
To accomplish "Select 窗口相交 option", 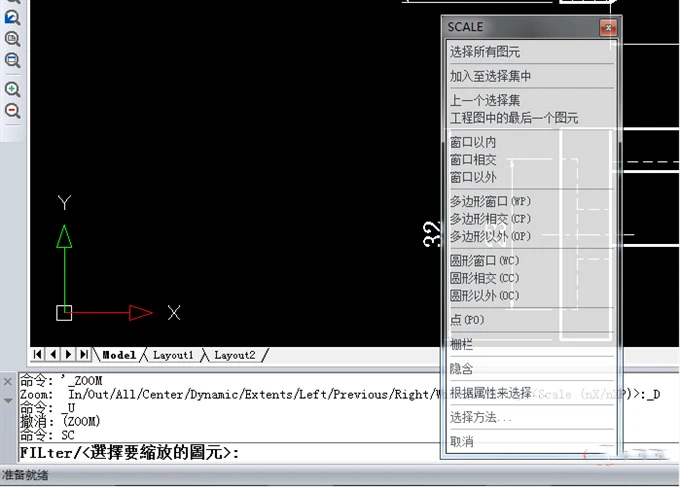I will click(530, 160).
